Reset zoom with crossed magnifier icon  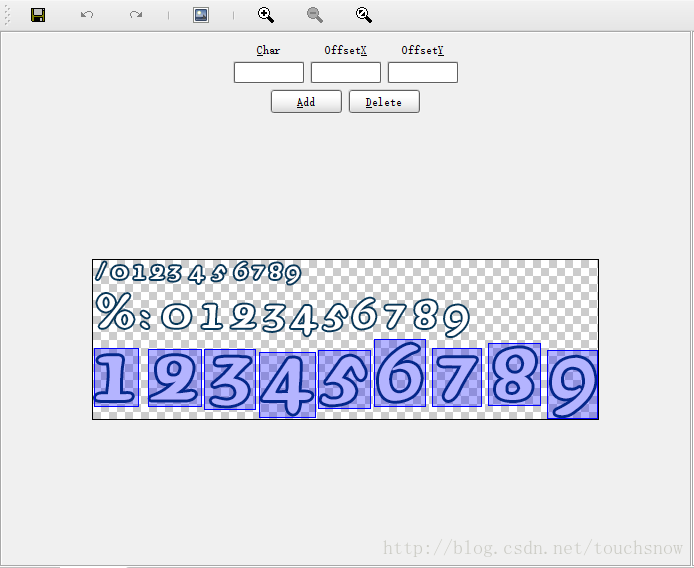point(364,15)
